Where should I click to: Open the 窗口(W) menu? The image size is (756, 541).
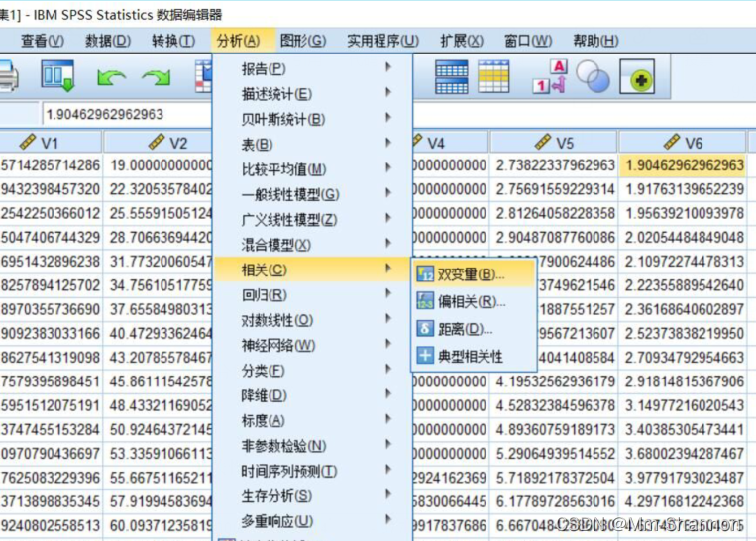tap(528, 41)
